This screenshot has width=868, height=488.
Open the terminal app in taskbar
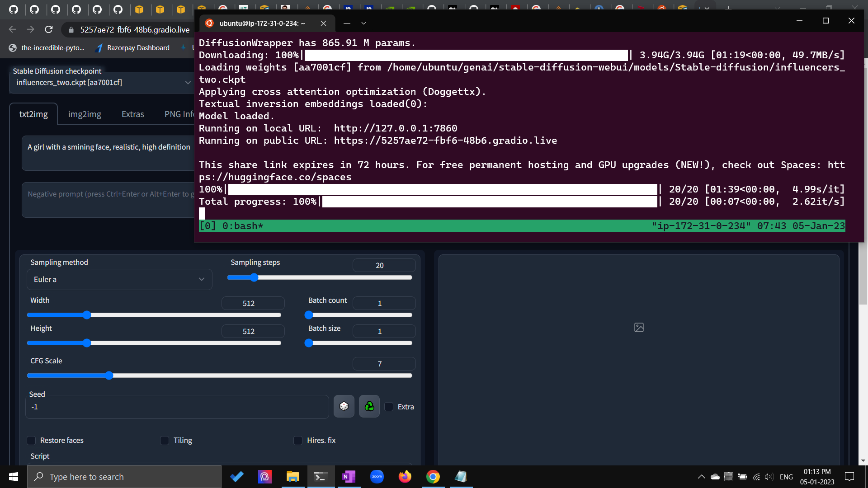coord(321,477)
